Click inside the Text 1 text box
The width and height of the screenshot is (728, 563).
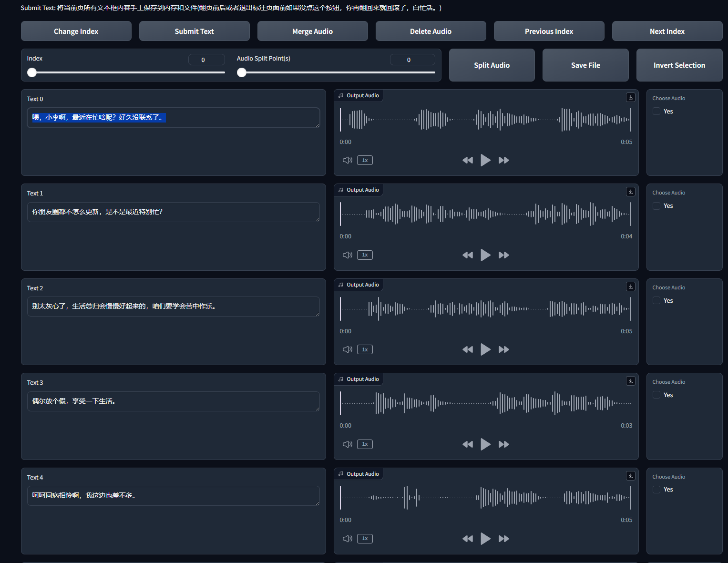tap(173, 212)
